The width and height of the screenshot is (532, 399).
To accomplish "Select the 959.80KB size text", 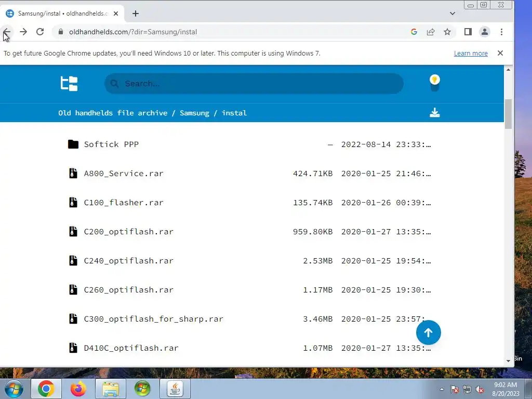I will 312,232.
